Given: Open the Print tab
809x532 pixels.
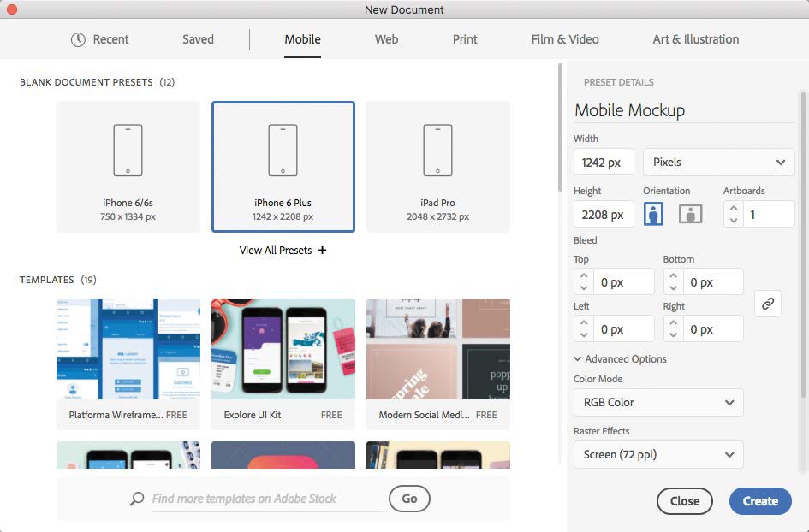Looking at the screenshot, I should (465, 39).
